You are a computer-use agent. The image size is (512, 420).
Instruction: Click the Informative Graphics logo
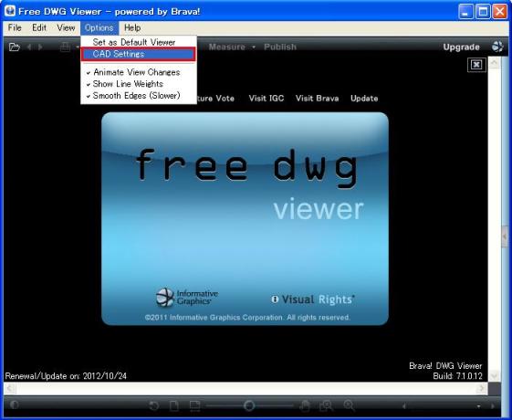(187, 298)
